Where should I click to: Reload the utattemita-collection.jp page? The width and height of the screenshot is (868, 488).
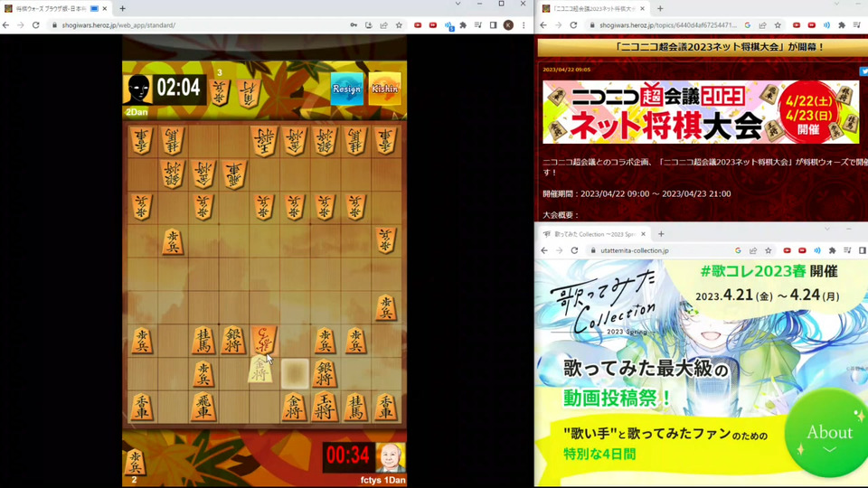pyautogui.click(x=575, y=250)
